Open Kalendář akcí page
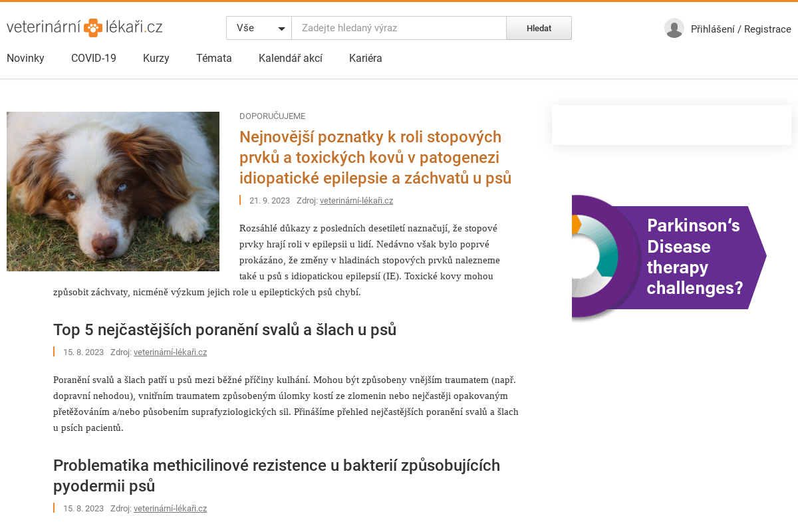This screenshot has width=798, height=532. coord(290,58)
